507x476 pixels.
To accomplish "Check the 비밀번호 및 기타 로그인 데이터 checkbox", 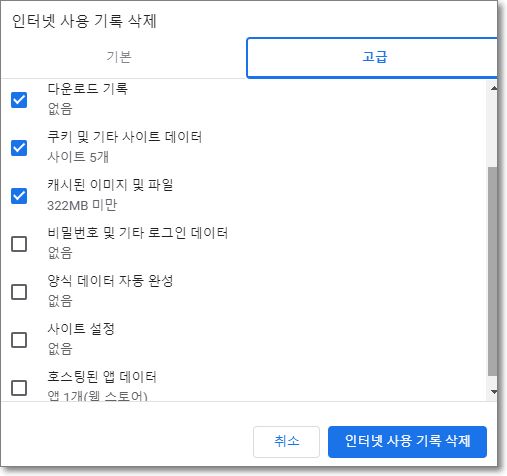I will (x=19, y=244).
